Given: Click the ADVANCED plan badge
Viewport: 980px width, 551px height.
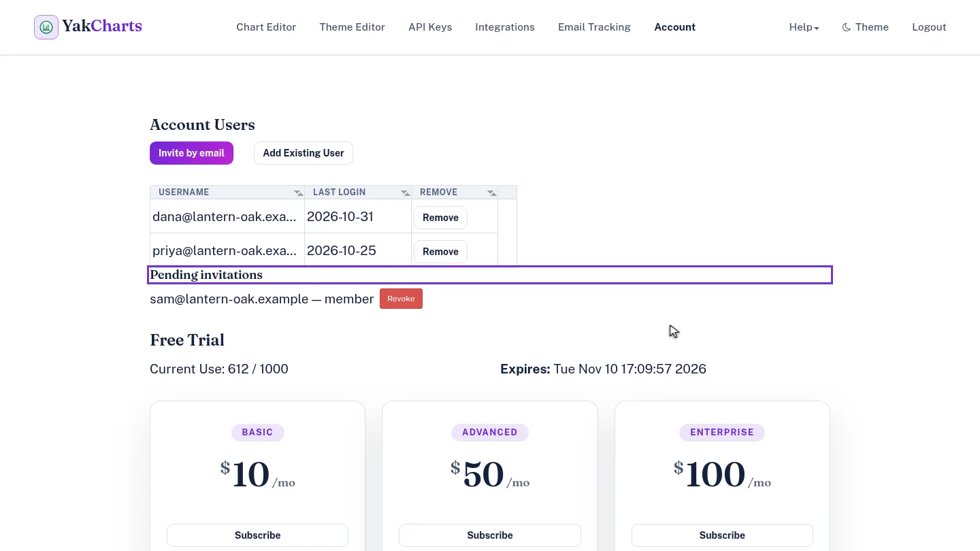Looking at the screenshot, I should tap(490, 432).
